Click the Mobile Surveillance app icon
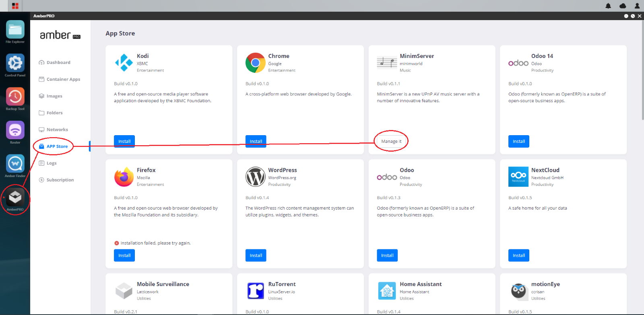 click(x=124, y=291)
